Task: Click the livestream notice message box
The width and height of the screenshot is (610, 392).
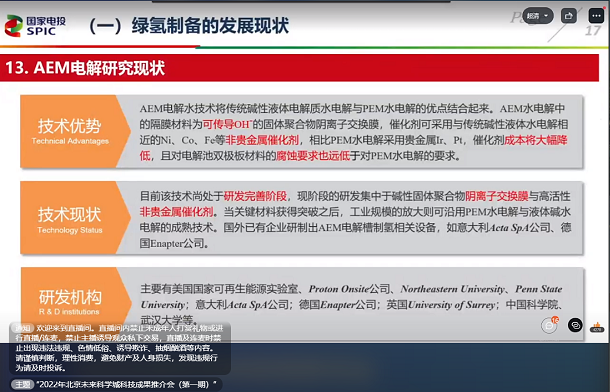Action: pyautogui.click(x=120, y=348)
